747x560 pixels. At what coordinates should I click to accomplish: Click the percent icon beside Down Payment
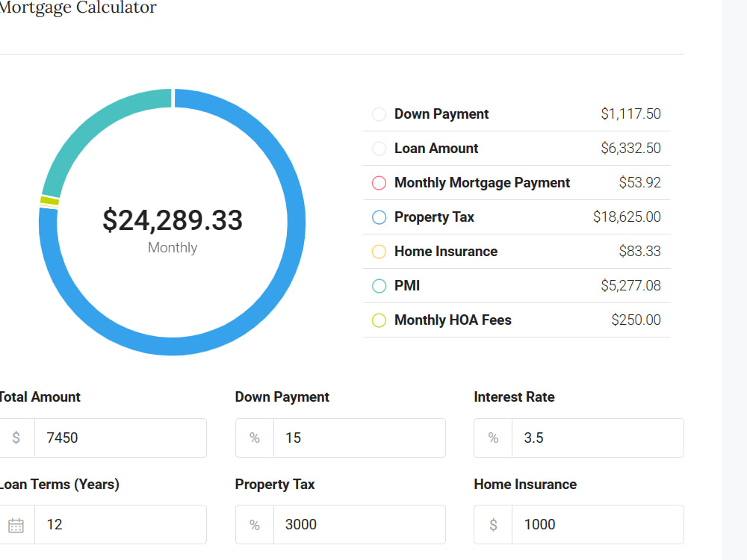255,438
